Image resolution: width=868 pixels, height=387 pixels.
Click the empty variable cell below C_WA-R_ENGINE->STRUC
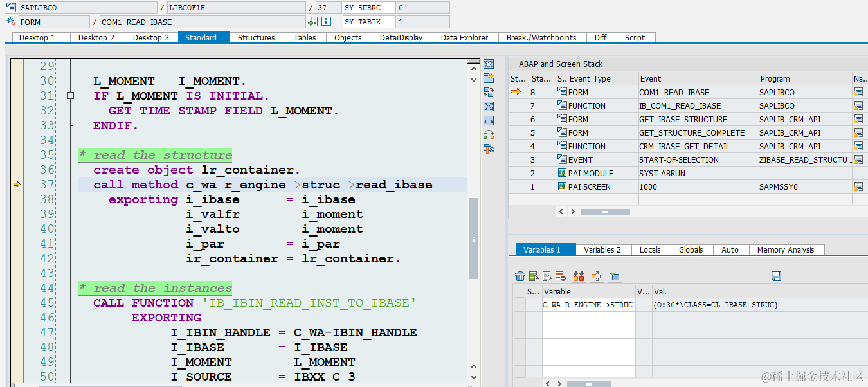588,318
